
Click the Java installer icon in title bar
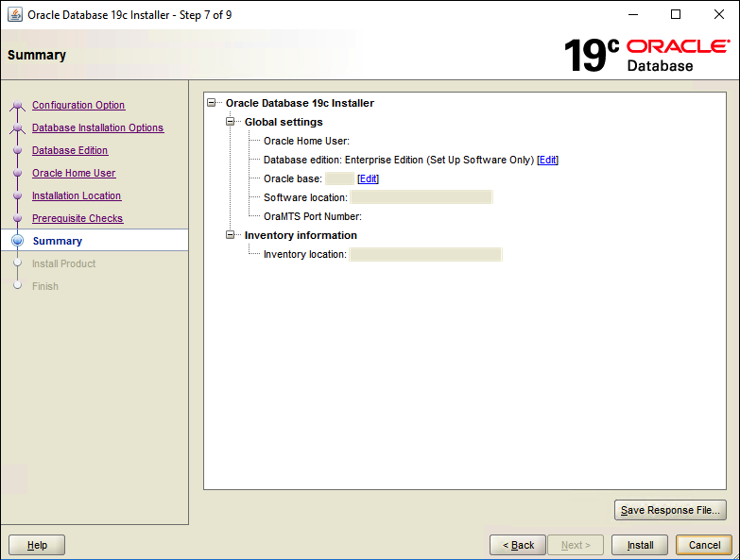[15, 14]
